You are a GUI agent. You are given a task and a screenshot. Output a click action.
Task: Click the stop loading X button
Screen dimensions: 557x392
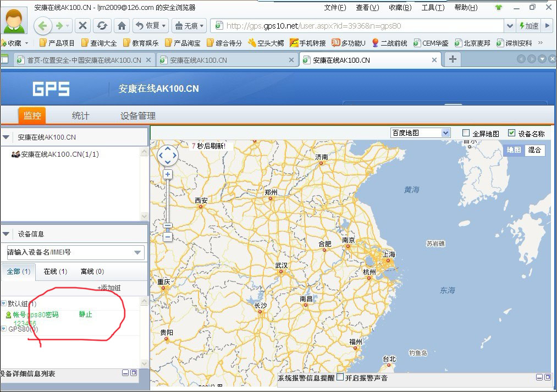(82, 25)
